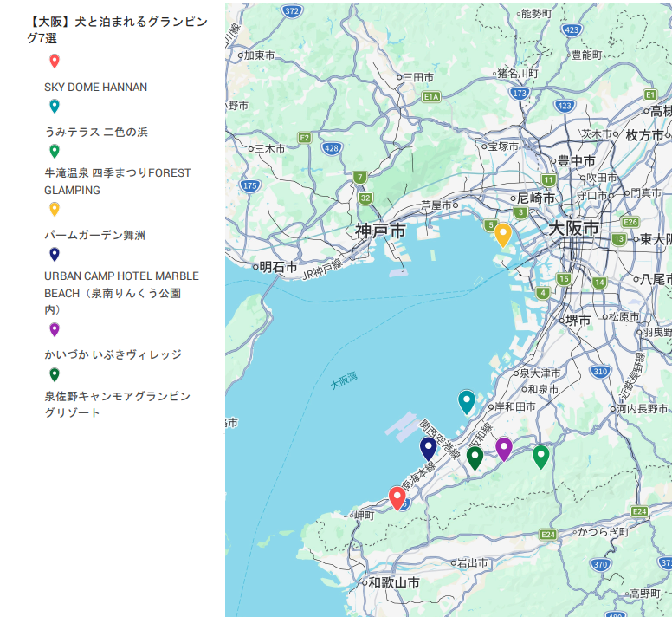Click the 豊中市 city label

click(x=577, y=161)
